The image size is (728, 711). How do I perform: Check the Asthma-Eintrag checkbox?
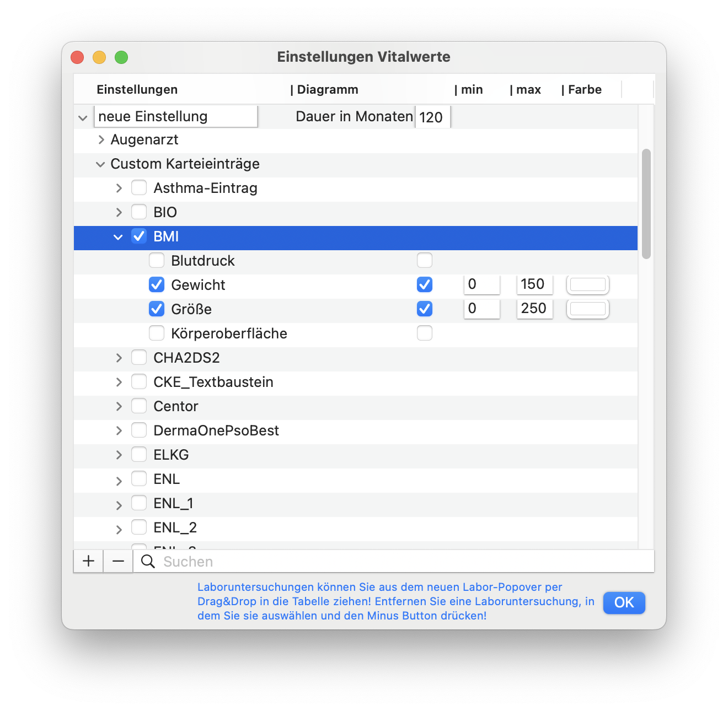pos(139,188)
